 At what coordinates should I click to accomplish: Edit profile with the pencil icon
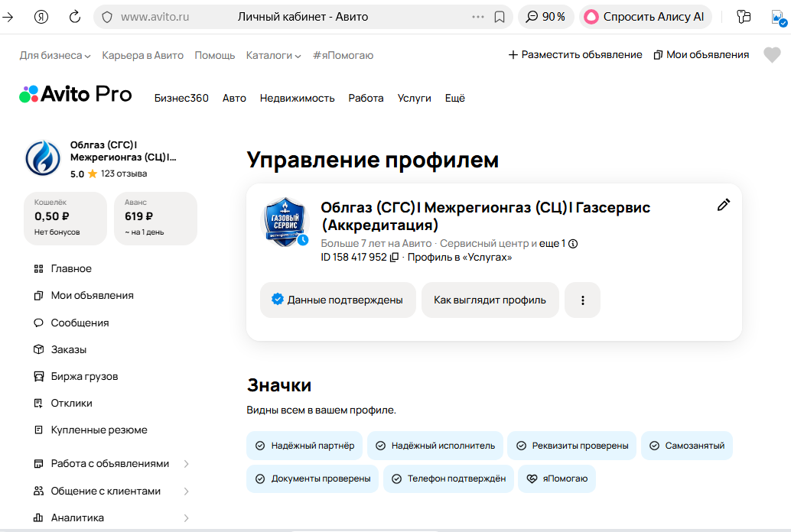tap(724, 205)
